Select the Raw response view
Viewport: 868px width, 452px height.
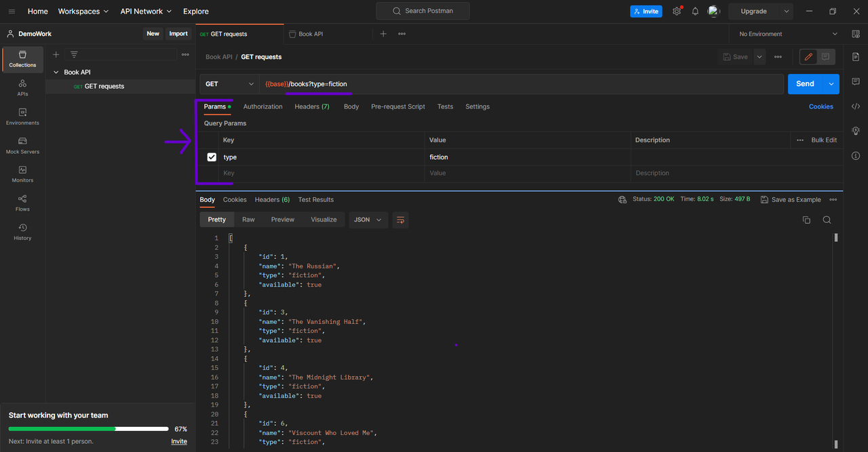click(x=249, y=220)
